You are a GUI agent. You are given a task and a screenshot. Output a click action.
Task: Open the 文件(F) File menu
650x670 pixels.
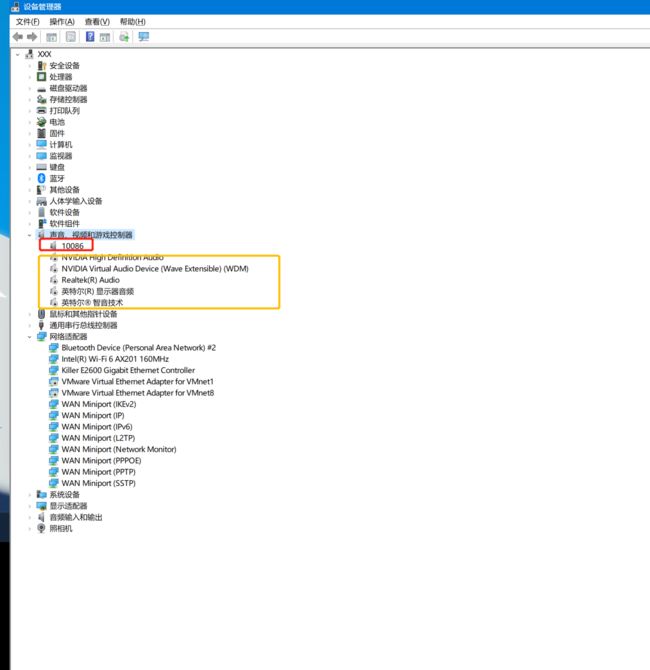[27, 22]
